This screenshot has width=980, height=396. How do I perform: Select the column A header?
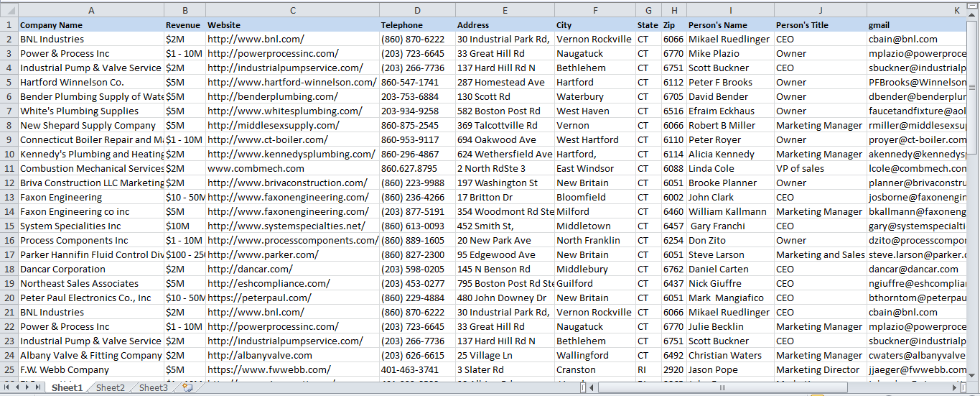tap(91, 10)
